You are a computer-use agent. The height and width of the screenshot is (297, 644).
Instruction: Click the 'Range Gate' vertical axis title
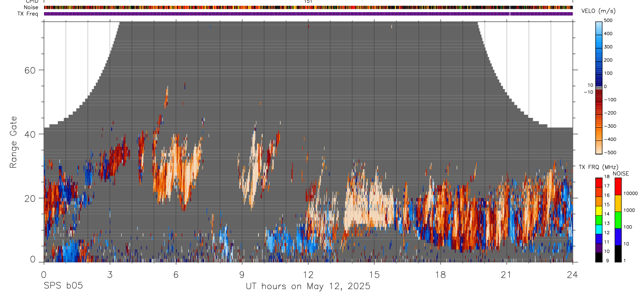click(14, 142)
